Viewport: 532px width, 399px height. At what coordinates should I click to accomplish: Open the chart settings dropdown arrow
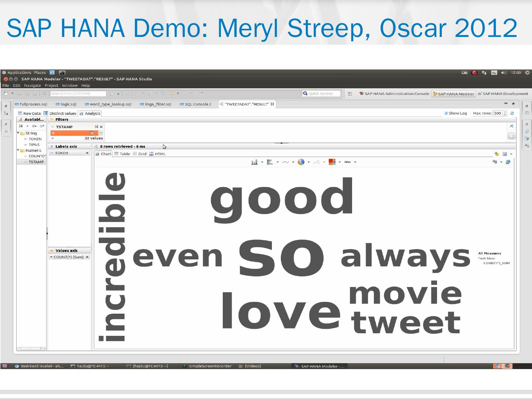point(501,162)
